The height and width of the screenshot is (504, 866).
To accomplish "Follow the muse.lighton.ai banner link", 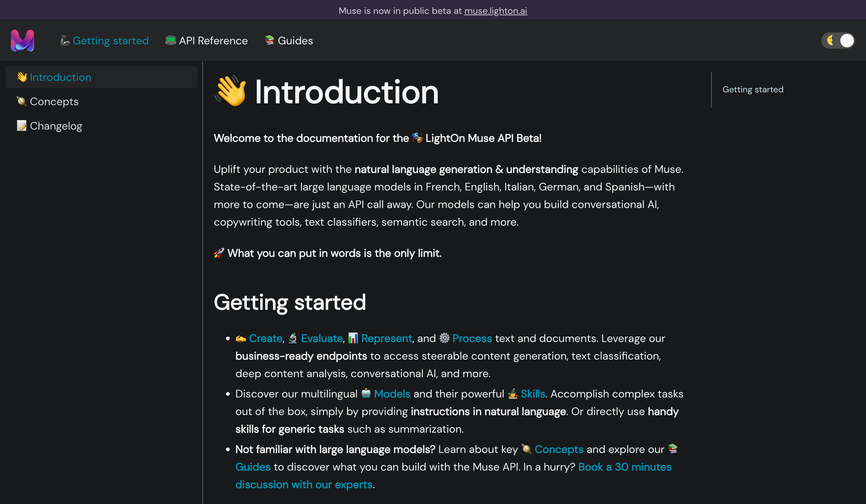I will coord(495,10).
